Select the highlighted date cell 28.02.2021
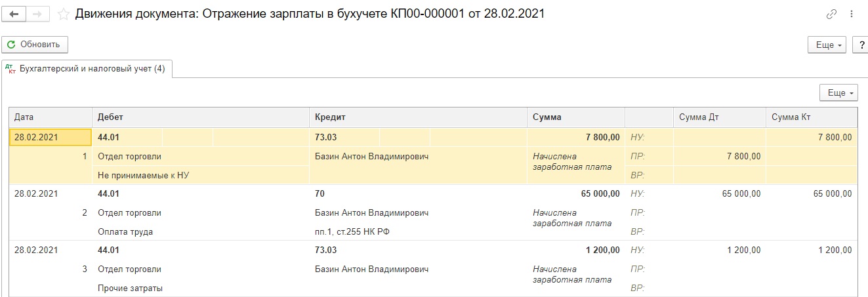Image resolution: width=868 pixels, height=297 pixels. [x=50, y=137]
